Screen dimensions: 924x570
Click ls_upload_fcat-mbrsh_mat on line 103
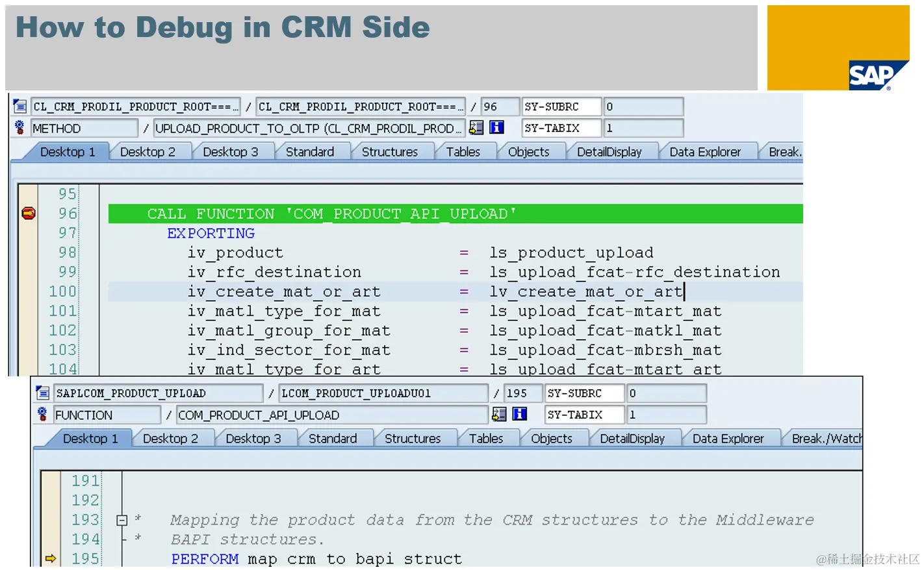tap(605, 350)
